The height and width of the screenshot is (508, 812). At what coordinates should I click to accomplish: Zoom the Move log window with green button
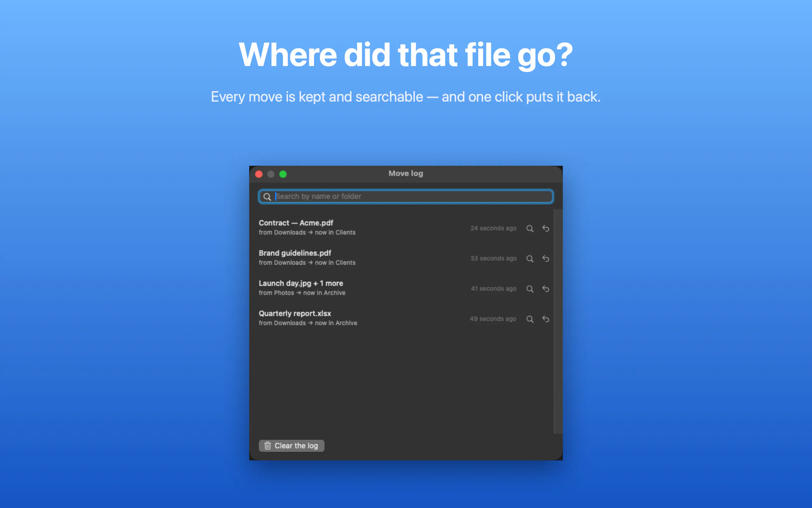click(x=283, y=174)
